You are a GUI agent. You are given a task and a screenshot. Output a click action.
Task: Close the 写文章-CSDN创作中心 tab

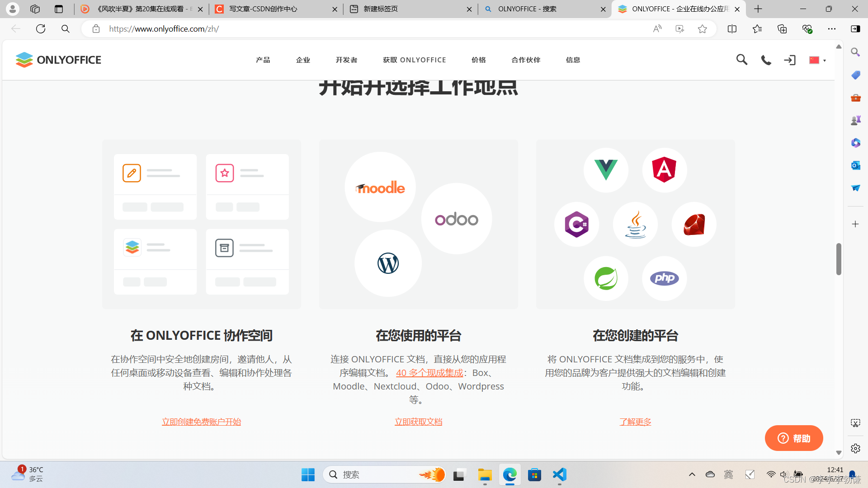point(335,9)
